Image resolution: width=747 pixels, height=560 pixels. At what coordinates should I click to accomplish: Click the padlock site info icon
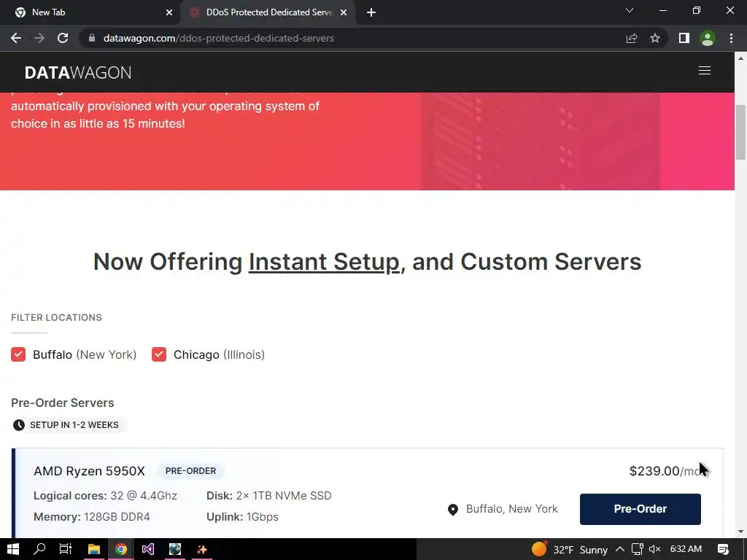92,38
